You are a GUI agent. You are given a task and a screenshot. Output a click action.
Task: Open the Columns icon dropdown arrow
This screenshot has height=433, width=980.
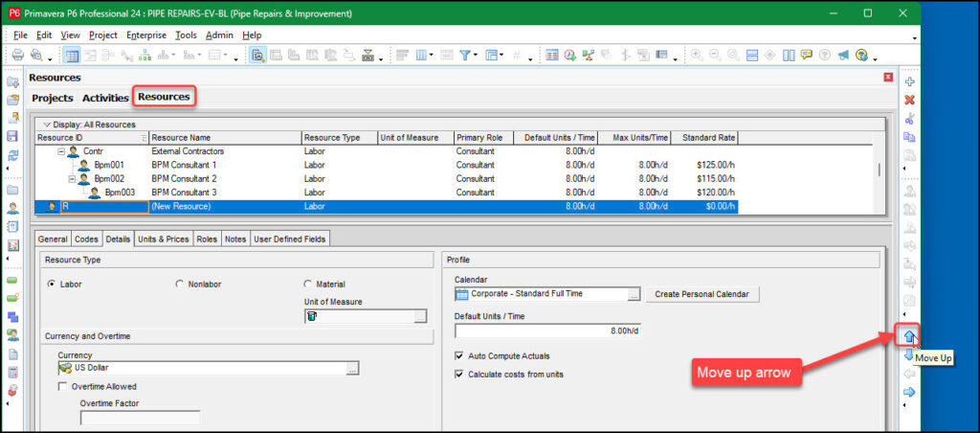tap(432, 55)
